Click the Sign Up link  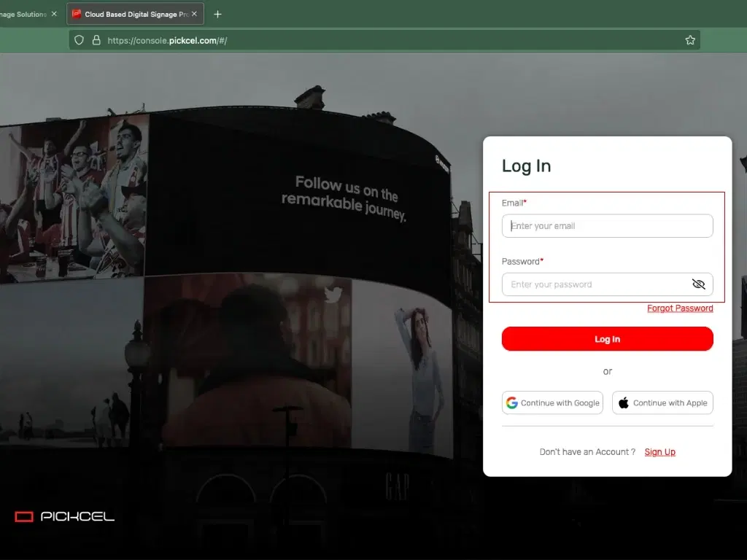point(659,452)
